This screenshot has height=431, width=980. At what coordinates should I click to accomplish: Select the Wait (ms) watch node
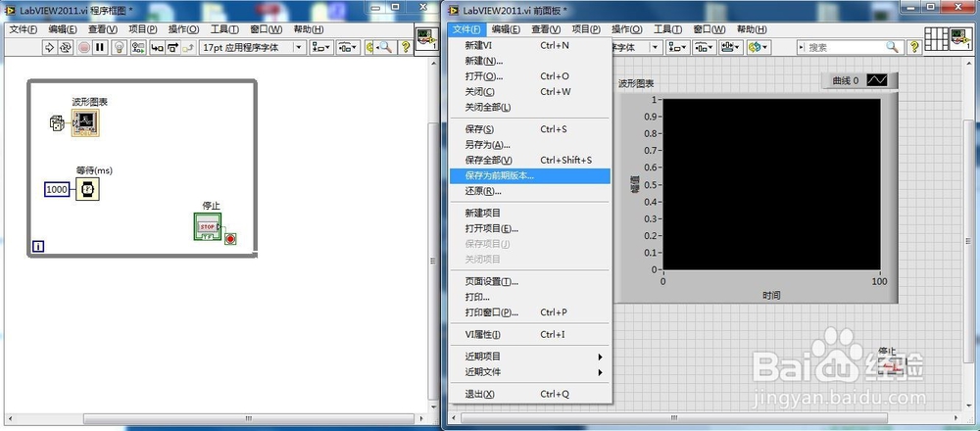point(88,189)
